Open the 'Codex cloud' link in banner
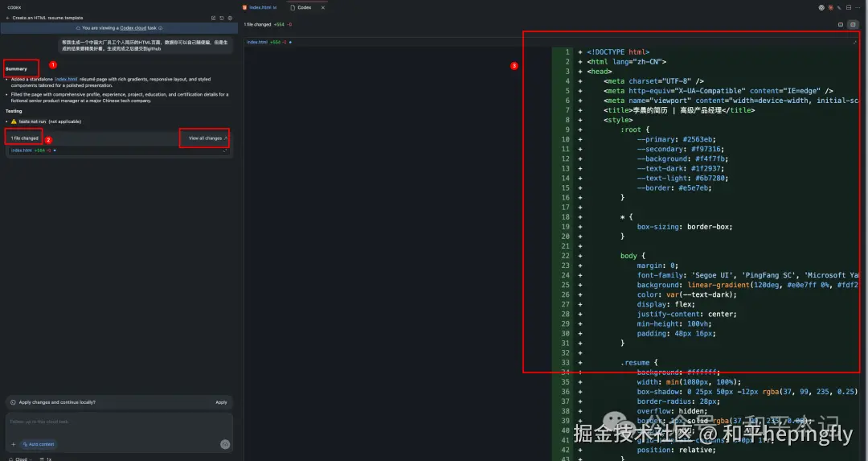Screen dimensions: 868x461 133,27
